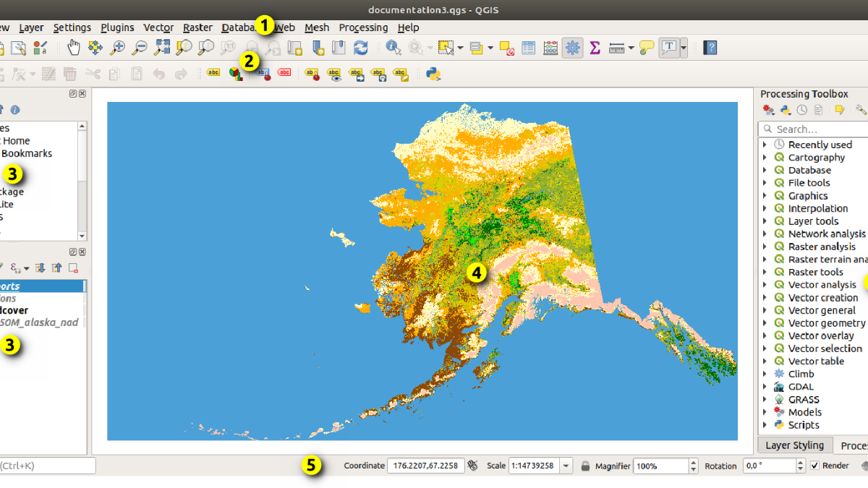Click the Mesh menu
Screen dimensions: 868x488
317,27
